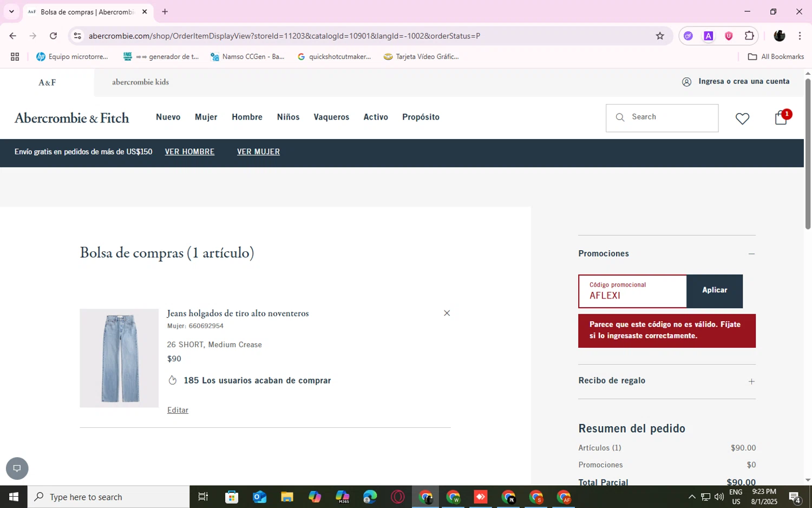The width and height of the screenshot is (812, 508).
Task: Click the Abercrombie & Fitch logo
Action: point(71,118)
